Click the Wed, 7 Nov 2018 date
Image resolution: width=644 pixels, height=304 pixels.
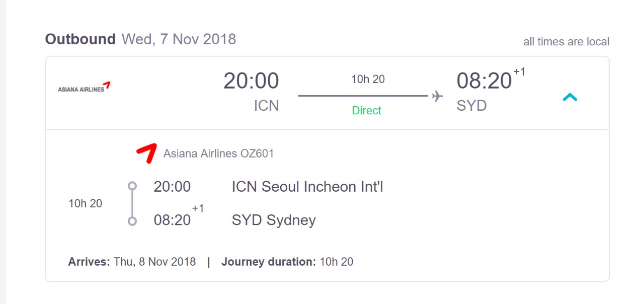179,39
